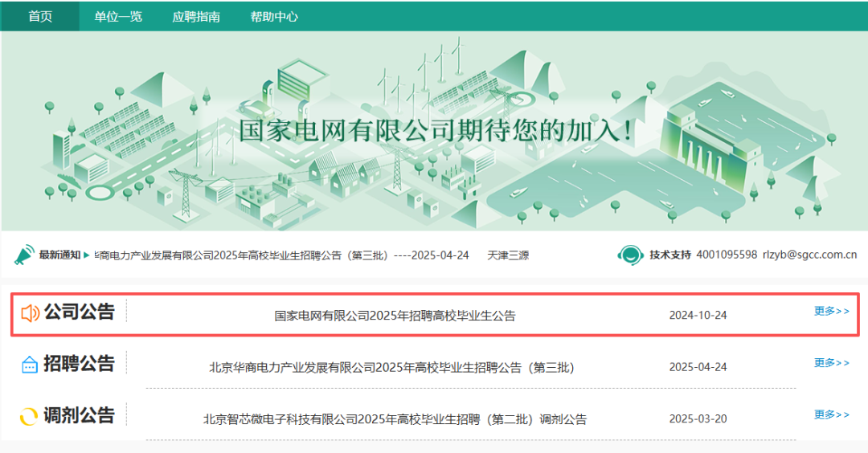Screen dimensions: 868x453
Task: Select 应聘指南 in the navigation bar
Action: (x=196, y=16)
